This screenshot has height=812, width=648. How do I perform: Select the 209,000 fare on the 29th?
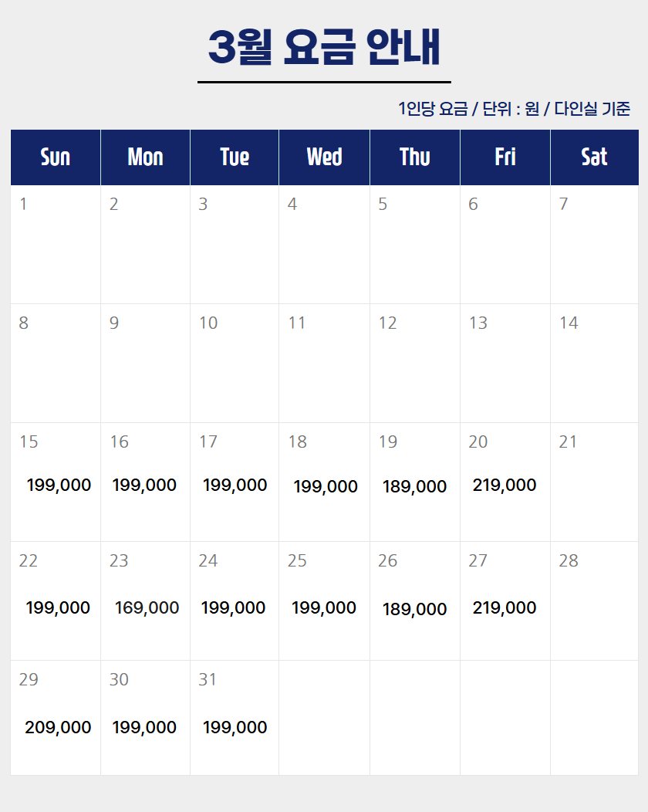point(58,727)
